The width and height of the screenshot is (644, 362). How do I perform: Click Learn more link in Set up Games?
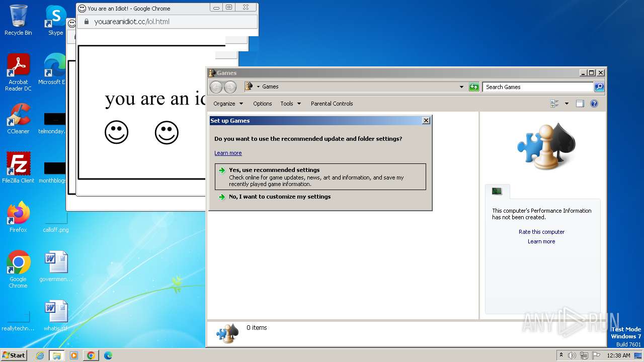(228, 153)
